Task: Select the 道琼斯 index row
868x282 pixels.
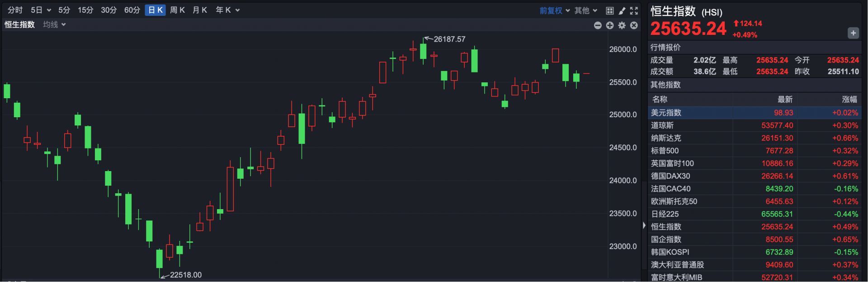Action: click(755, 125)
